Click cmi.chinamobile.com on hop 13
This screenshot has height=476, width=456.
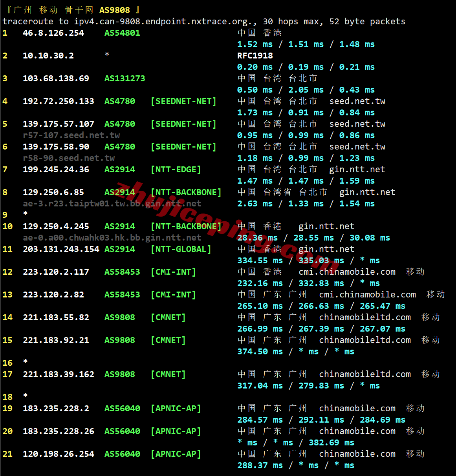point(367,295)
